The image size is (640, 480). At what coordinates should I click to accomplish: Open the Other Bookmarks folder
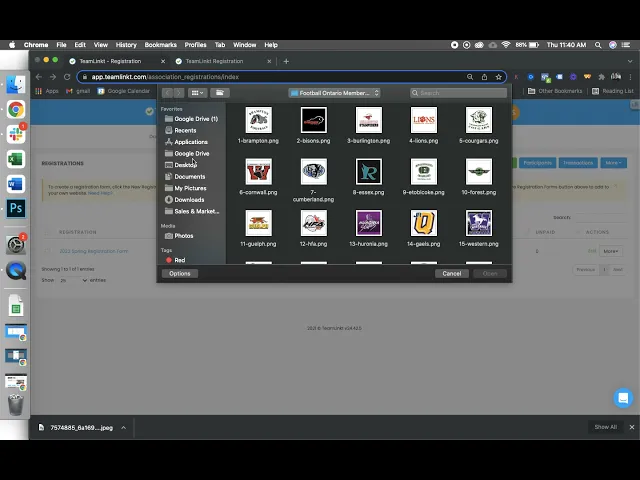[555, 91]
